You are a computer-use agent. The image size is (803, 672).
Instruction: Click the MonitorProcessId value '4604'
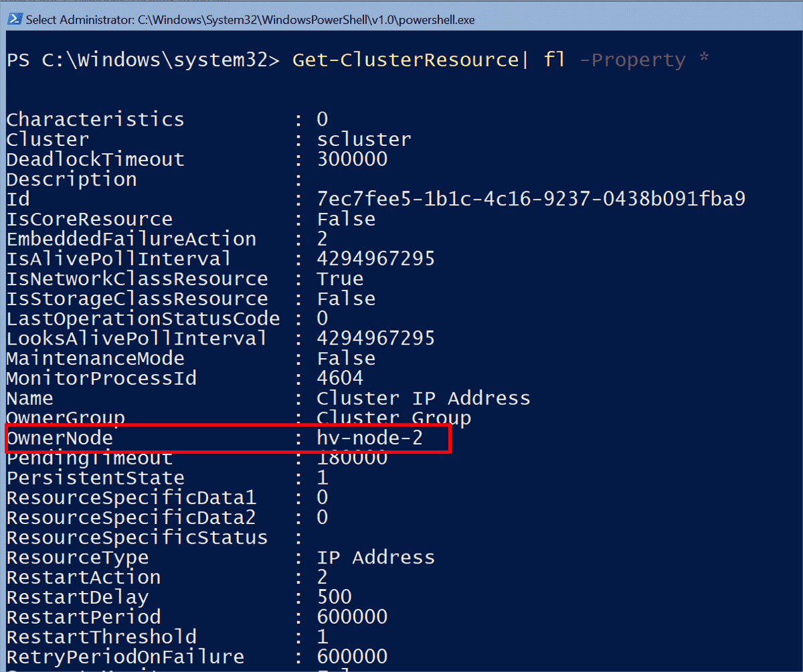340,378
